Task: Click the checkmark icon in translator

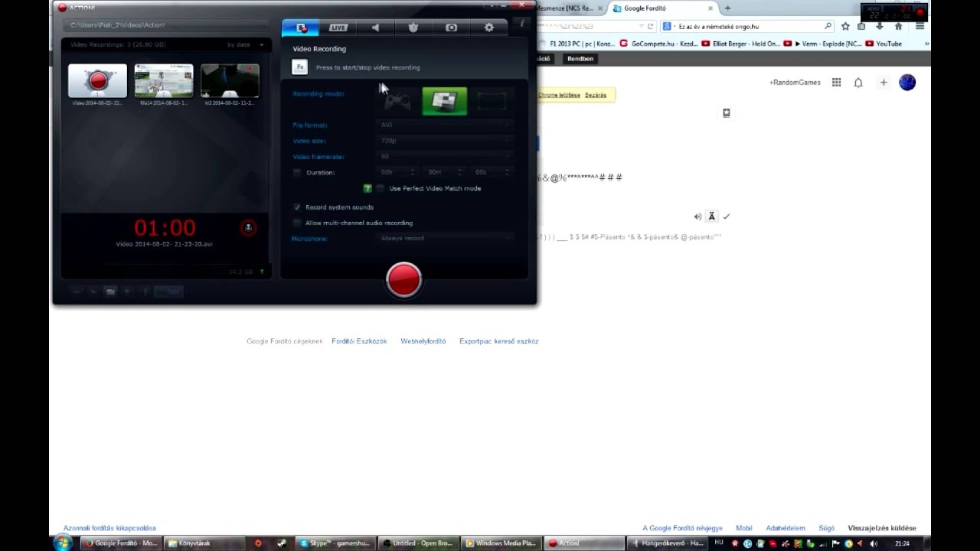Action: point(727,217)
